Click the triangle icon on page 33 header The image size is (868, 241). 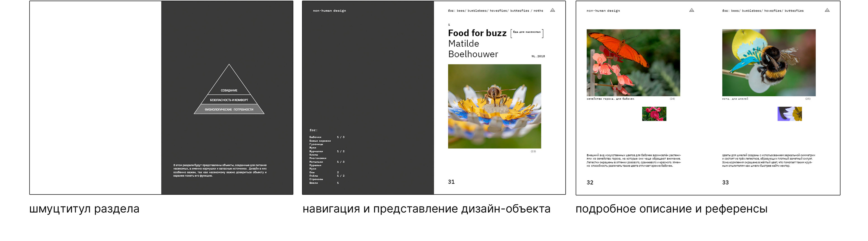pos(827,10)
